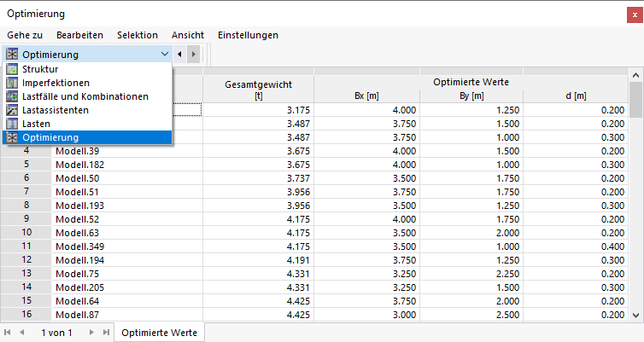Click Modell.64 cell

point(127,301)
